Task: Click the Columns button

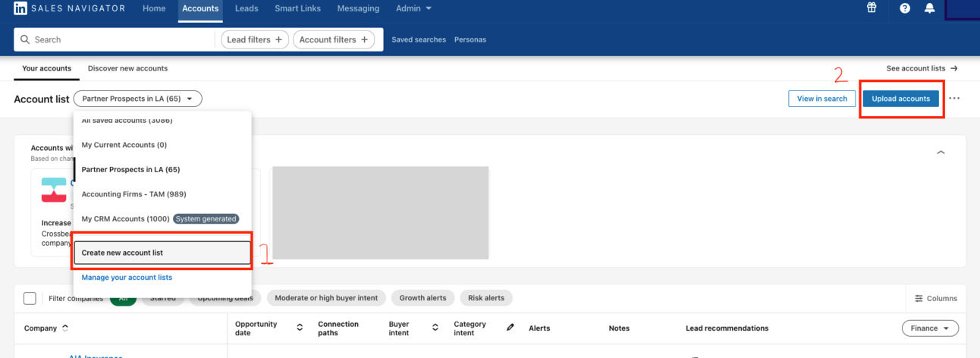Action: [x=935, y=298]
